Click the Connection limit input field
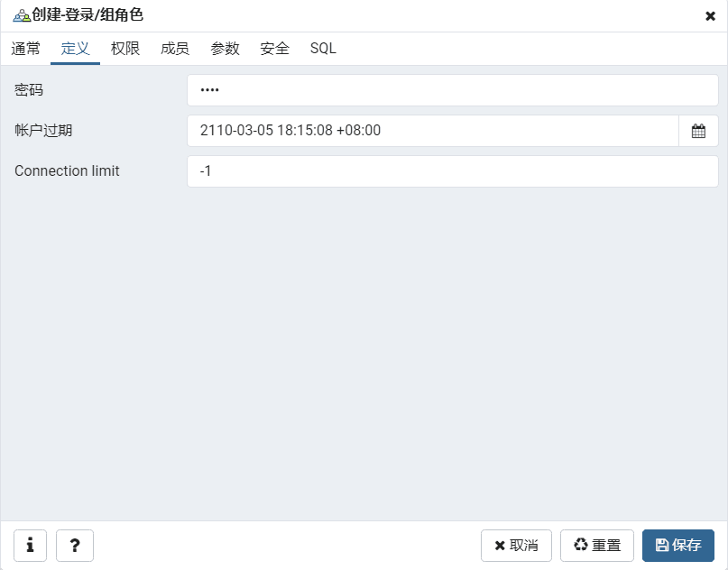This screenshot has width=728, height=570. pos(453,171)
